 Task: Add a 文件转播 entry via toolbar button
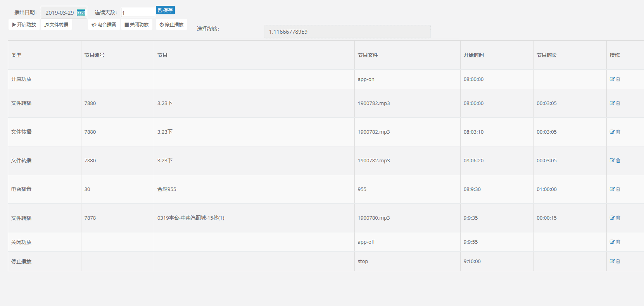tap(56, 24)
